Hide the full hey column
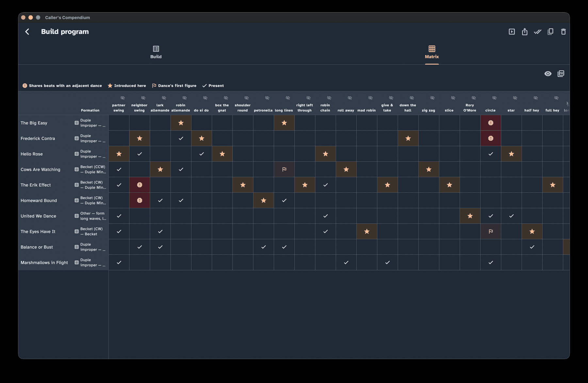The image size is (588, 383). tap(556, 98)
